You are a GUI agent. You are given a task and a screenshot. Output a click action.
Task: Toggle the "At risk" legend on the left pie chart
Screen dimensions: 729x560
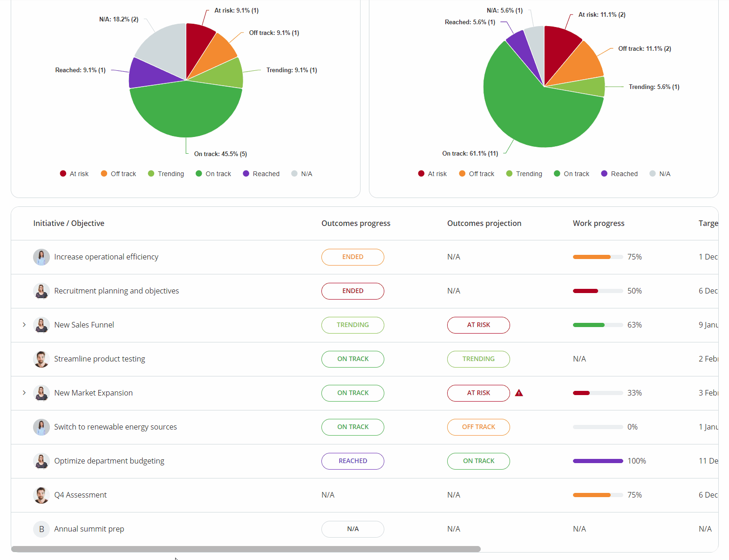(x=74, y=173)
